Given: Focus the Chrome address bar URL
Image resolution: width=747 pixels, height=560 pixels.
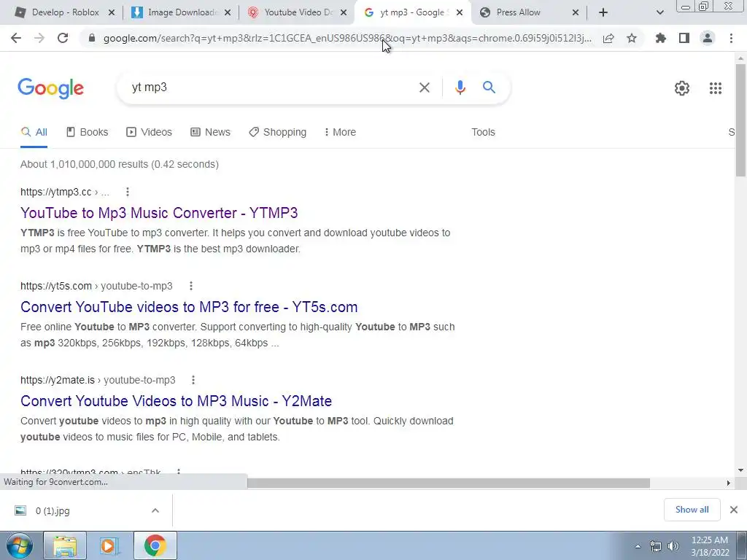Looking at the screenshot, I should pyautogui.click(x=347, y=38).
